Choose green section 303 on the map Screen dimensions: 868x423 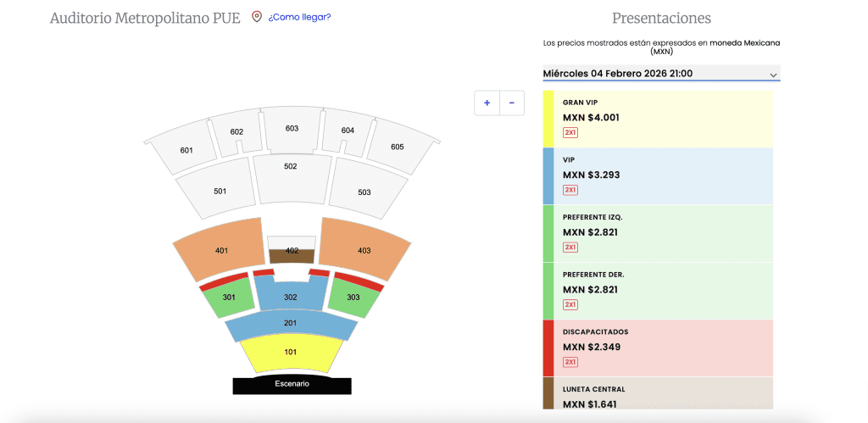353,299
